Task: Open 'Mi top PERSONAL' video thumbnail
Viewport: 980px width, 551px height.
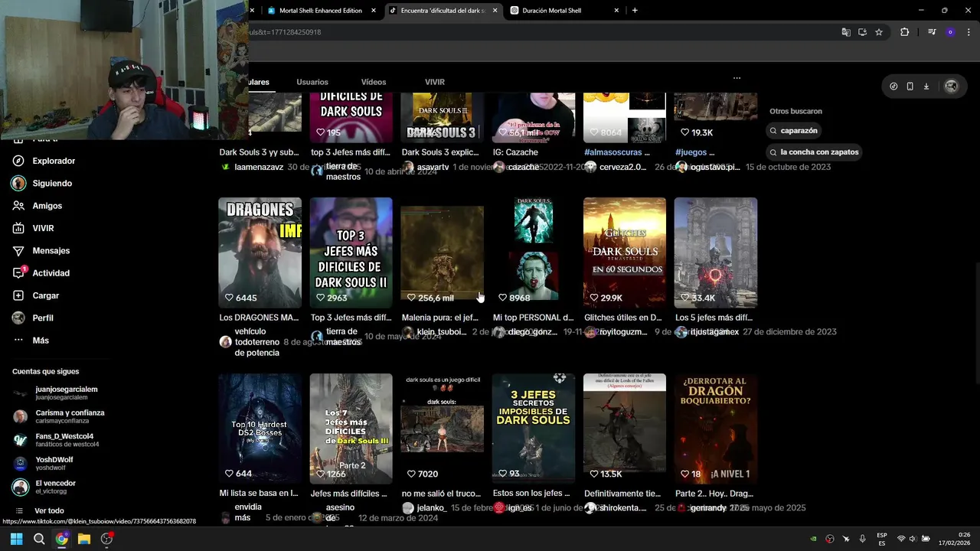Action: (x=533, y=253)
